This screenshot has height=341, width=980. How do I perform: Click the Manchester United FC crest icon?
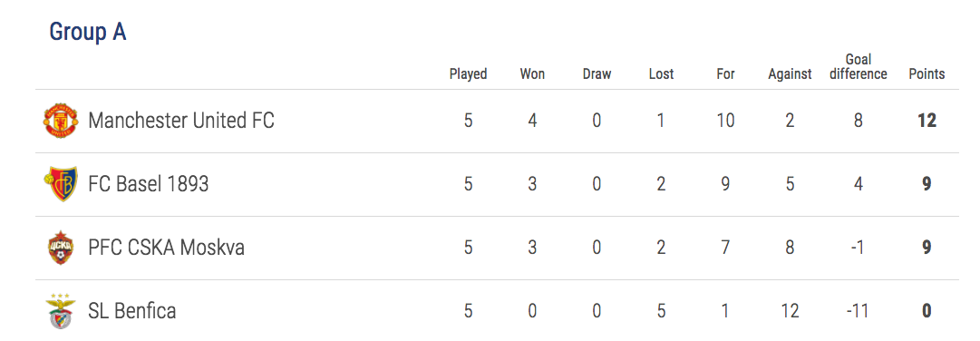coord(61,121)
